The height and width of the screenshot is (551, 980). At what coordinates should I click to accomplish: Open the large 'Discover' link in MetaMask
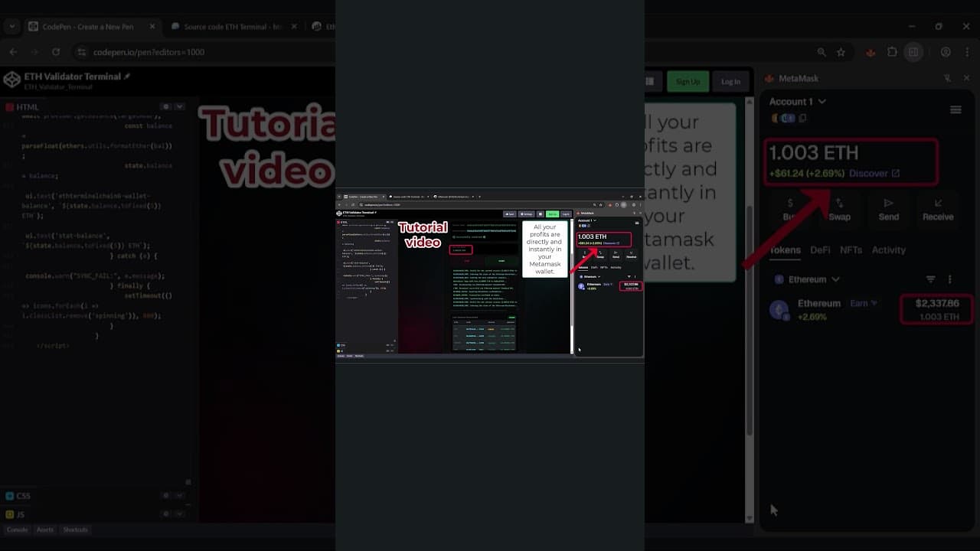874,173
